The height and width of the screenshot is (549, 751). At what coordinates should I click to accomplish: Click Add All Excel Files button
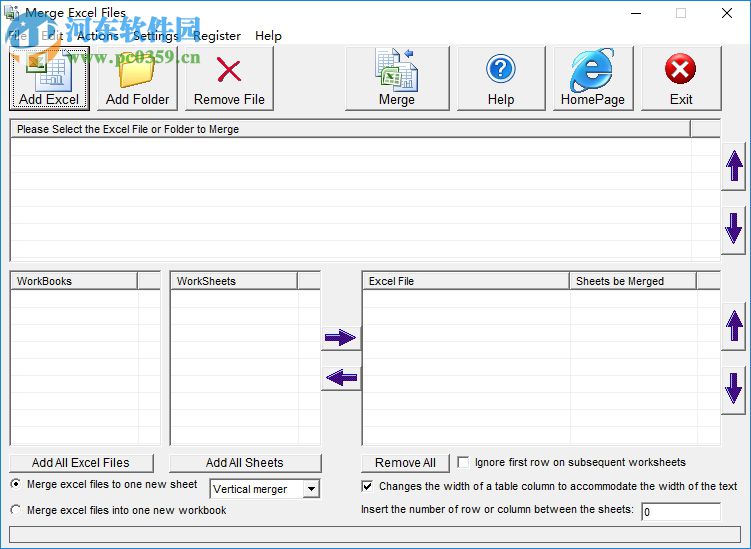tap(81, 463)
